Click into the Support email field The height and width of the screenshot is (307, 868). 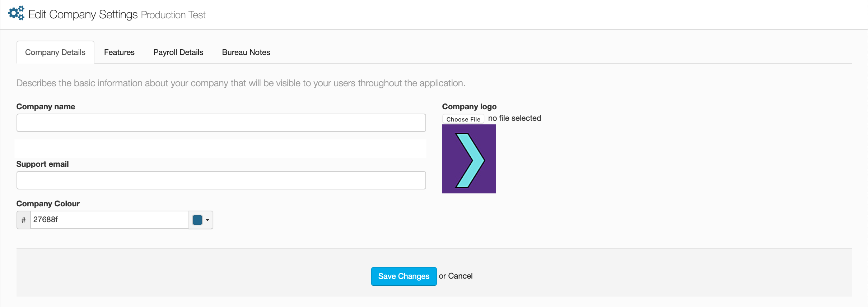221,180
